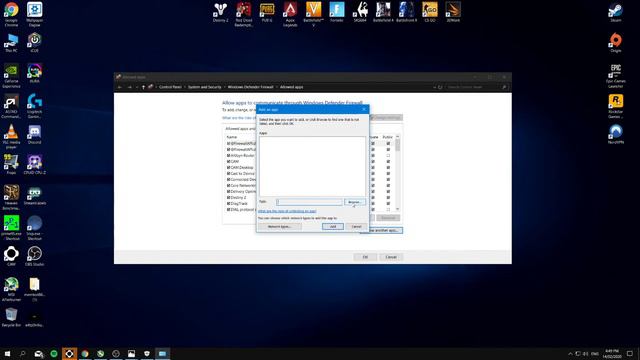Viewport: 640px width, 360px height.
Task: Select the Recycle Bin icon
Action: [x=11, y=318]
